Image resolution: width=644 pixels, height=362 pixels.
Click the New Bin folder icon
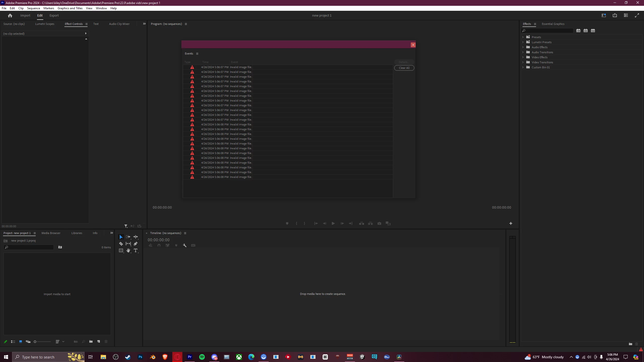coord(91,341)
